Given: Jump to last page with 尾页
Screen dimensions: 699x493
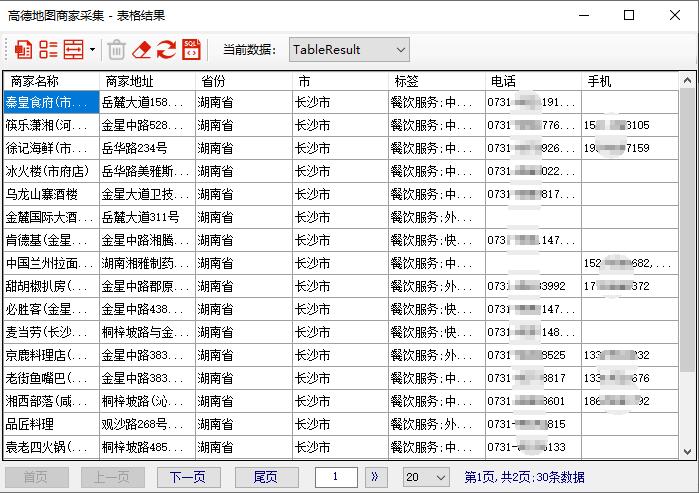Looking at the screenshot, I should [265, 477].
